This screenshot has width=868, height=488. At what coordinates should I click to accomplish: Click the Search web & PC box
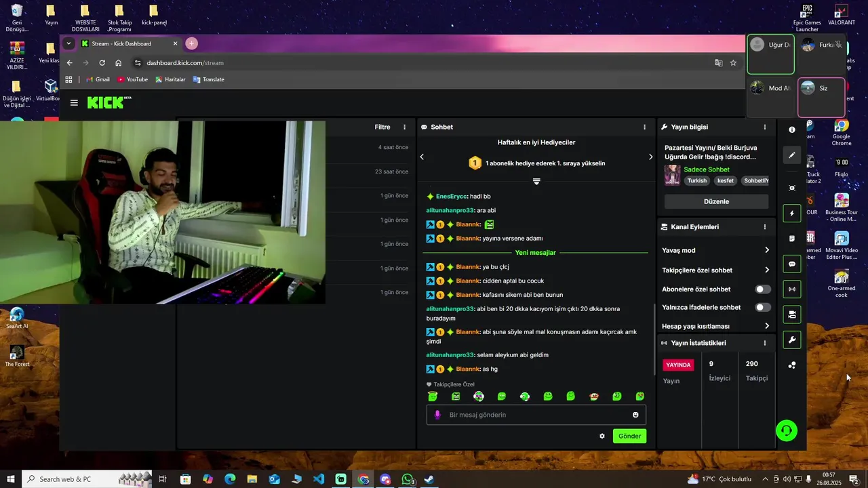pyautogui.click(x=88, y=479)
